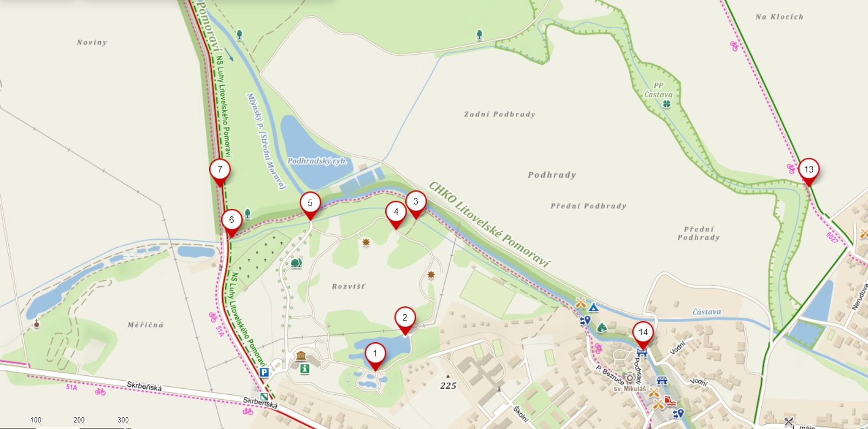Click the green information point icon
This screenshot has height=429, width=868.
(x=305, y=369)
